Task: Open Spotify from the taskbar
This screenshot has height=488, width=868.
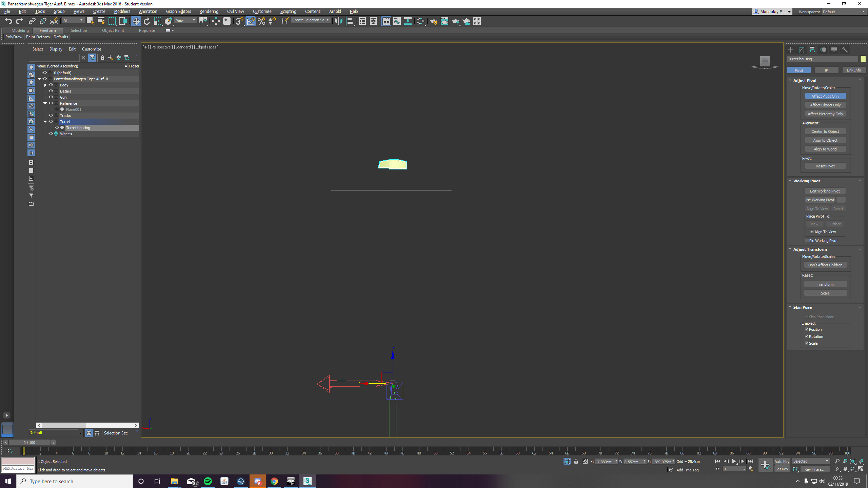Action: pyautogui.click(x=208, y=481)
